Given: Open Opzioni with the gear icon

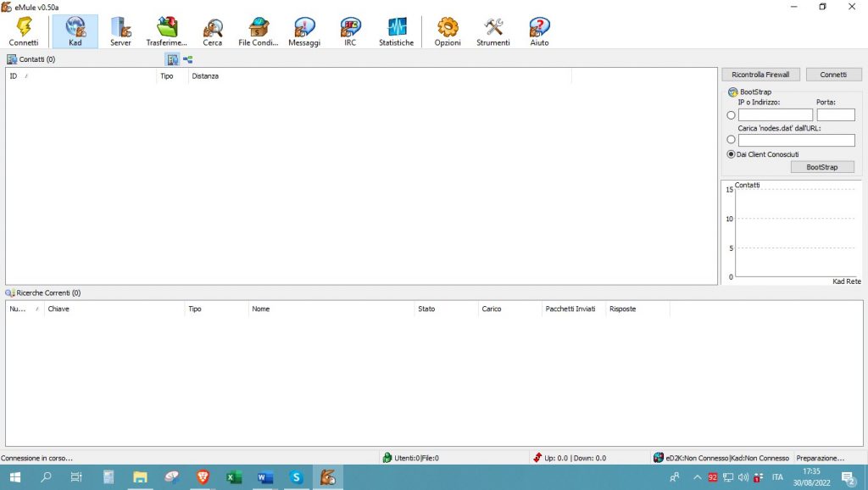Looking at the screenshot, I should pos(447,27).
